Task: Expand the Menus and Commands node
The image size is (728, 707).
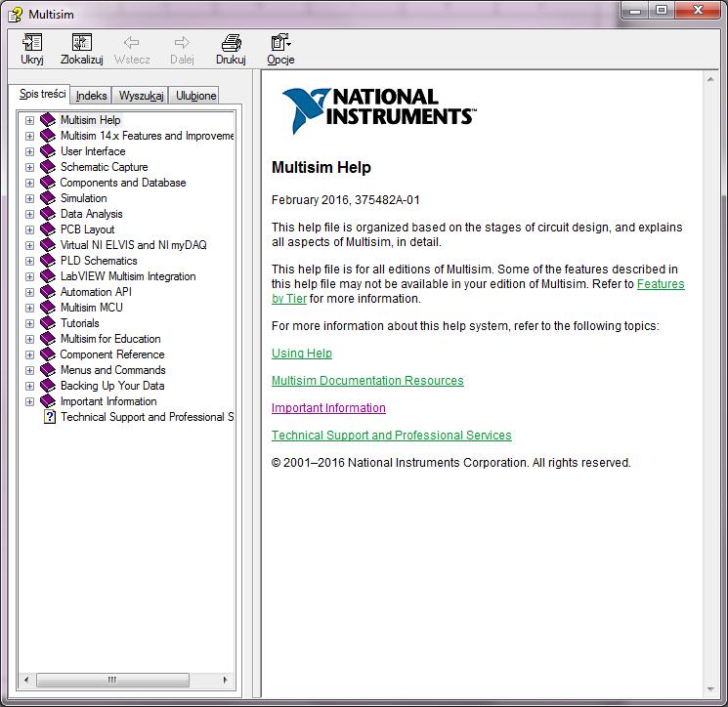Action: point(29,370)
